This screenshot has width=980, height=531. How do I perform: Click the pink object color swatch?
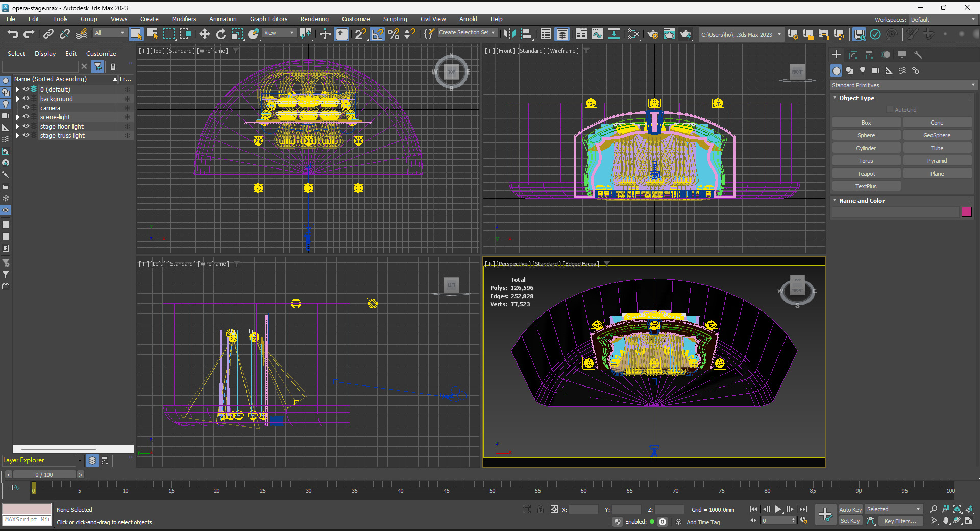pyautogui.click(x=966, y=212)
